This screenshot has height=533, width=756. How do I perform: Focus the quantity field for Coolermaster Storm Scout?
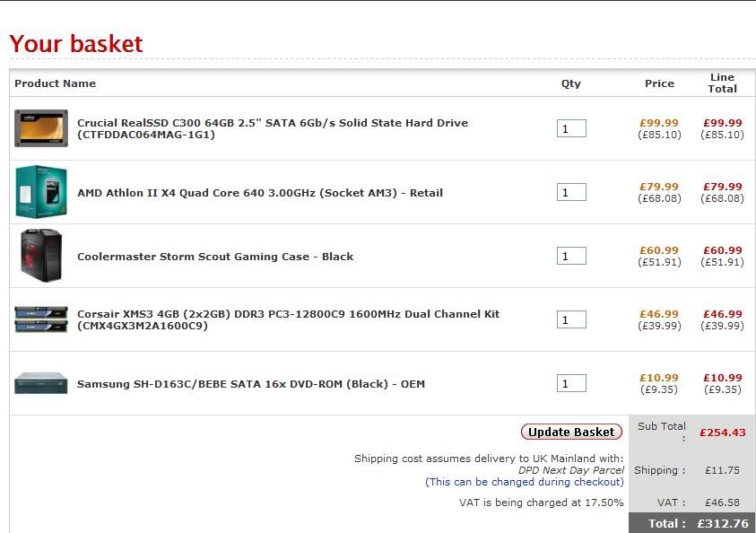click(x=571, y=256)
